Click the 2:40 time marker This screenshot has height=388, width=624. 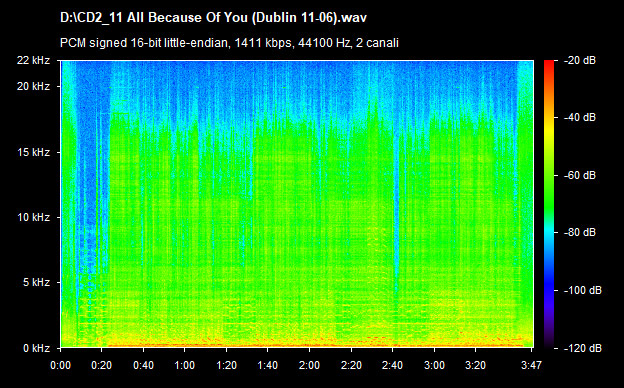click(392, 365)
